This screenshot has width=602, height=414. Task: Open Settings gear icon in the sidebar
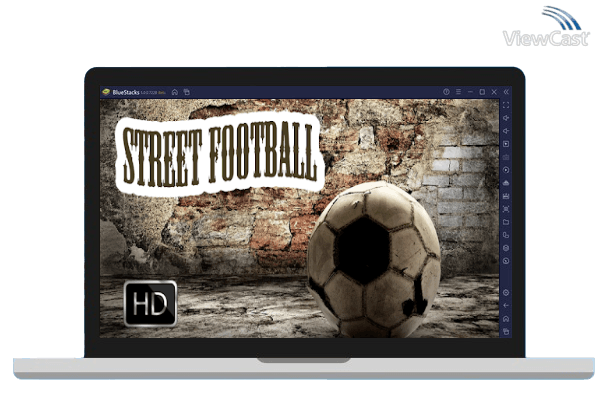pos(506,293)
